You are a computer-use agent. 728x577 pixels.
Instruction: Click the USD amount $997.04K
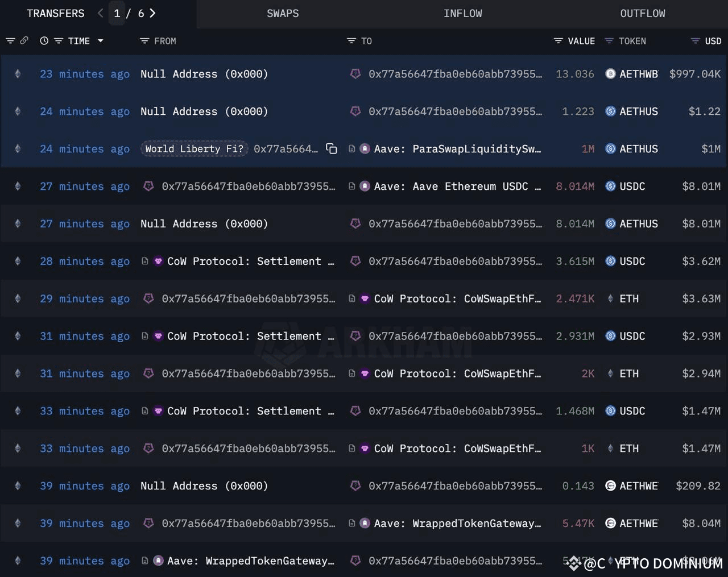[x=695, y=74]
